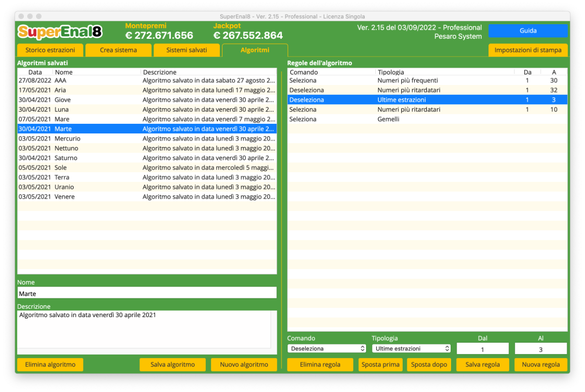
Task: Click the Jackpot amount € 267.552.864
Action: (x=248, y=36)
